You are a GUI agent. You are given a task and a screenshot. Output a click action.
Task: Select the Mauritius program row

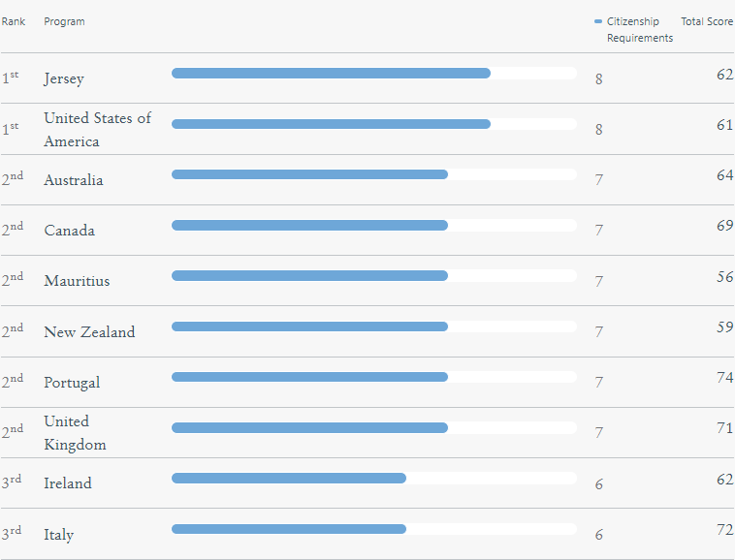[x=77, y=281]
